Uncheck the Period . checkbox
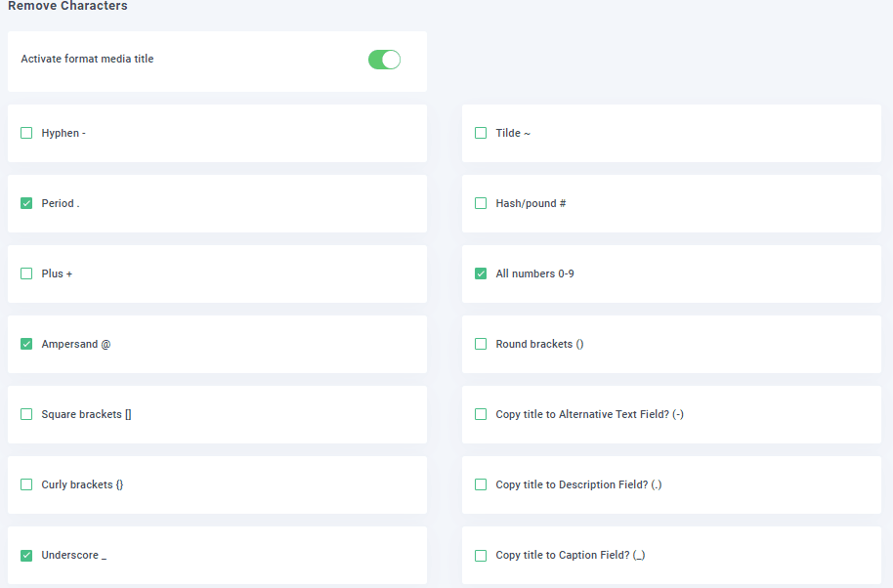This screenshot has height=588, width=893. pos(26,203)
